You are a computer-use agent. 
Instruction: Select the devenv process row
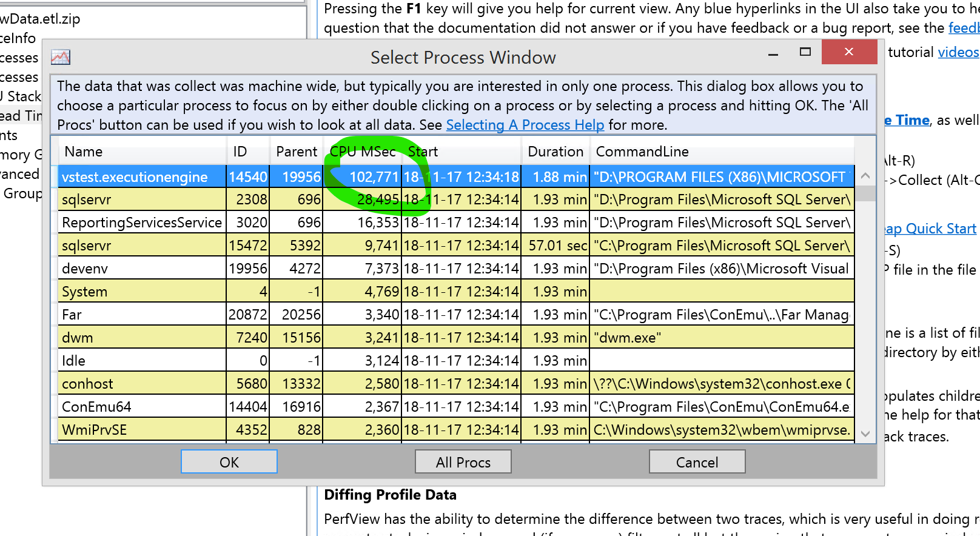click(456, 269)
